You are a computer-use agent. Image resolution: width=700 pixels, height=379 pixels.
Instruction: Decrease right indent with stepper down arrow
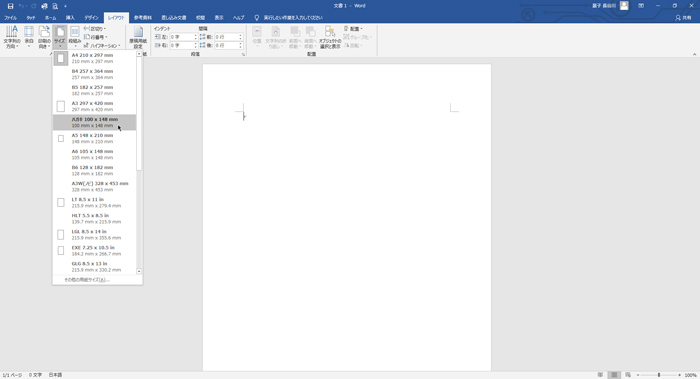pyautogui.click(x=196, y=47)
